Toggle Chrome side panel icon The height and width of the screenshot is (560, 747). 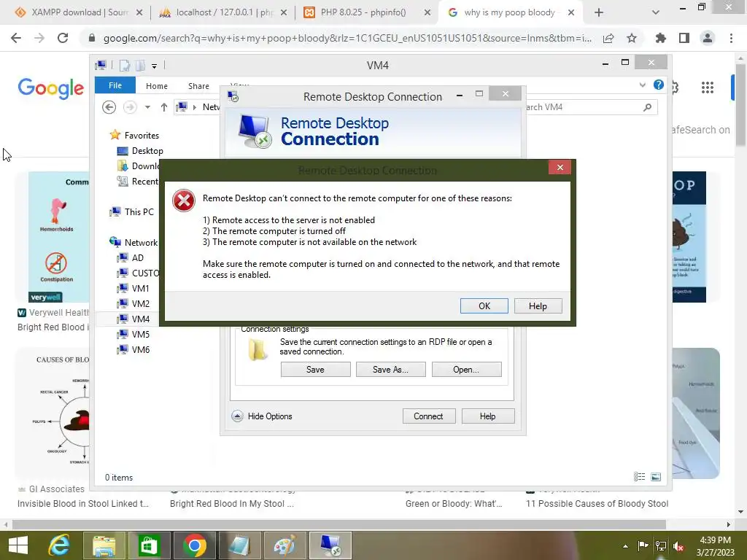[684, 38]
